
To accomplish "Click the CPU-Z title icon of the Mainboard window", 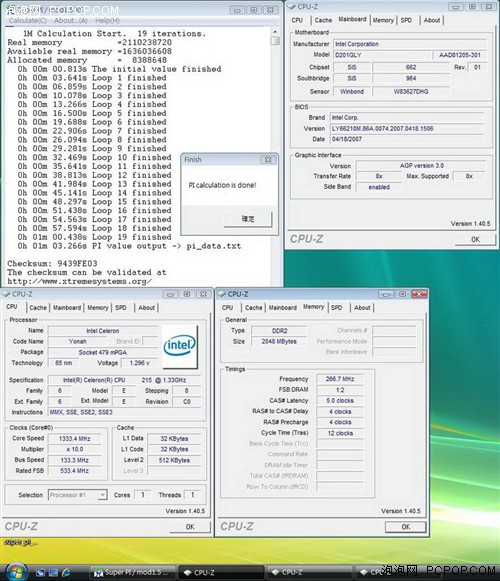I will (292, 6).
